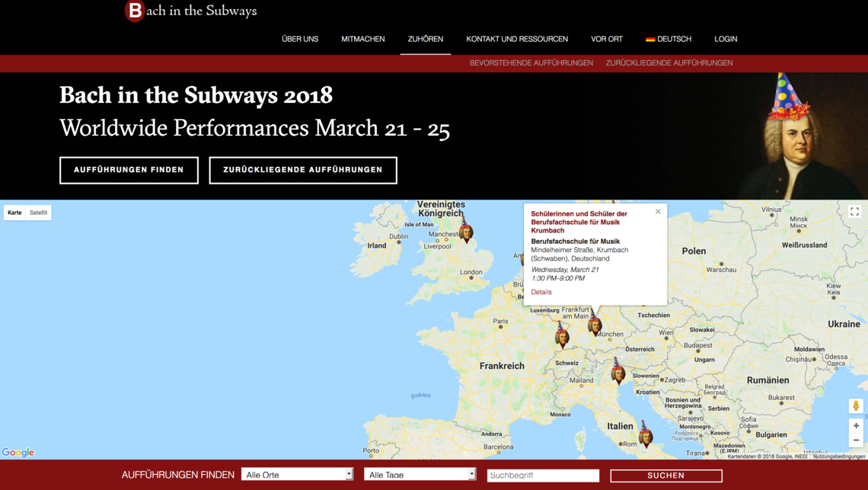Open BEVORSTEHENDE AUFFÜHRUNGEN submenu link
This screenshot has height=490, width=868.
pyautogui.click(x=531, y=63)
